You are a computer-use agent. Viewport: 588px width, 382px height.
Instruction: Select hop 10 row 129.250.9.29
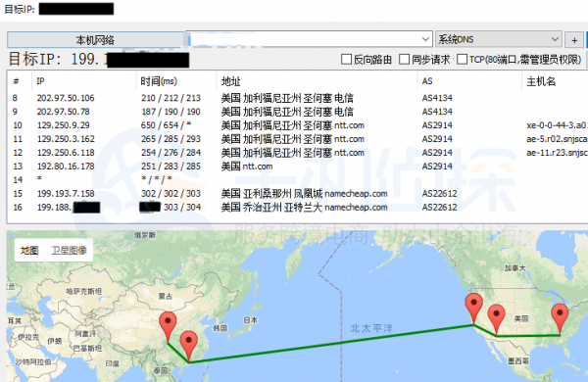[x=297, y=125]
